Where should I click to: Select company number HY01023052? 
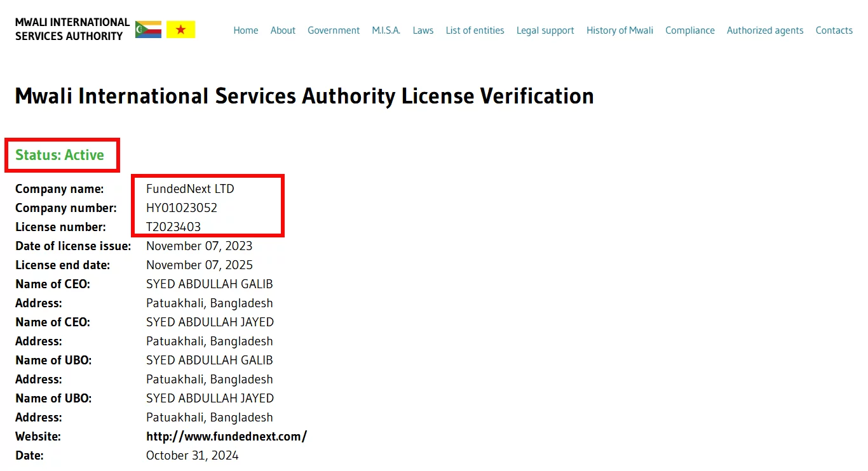click(182, 208)
